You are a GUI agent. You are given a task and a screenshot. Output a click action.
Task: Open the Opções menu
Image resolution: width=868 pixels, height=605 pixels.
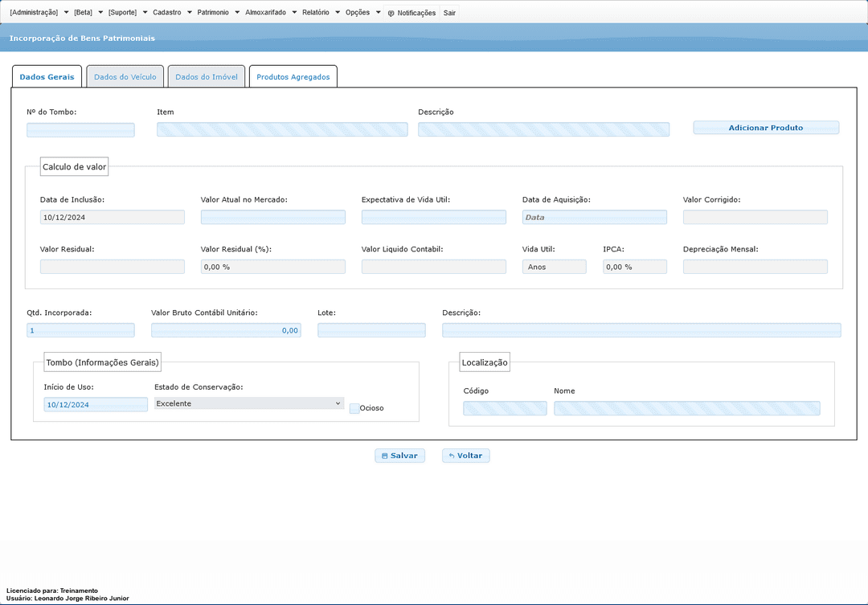tap(358, 12)
